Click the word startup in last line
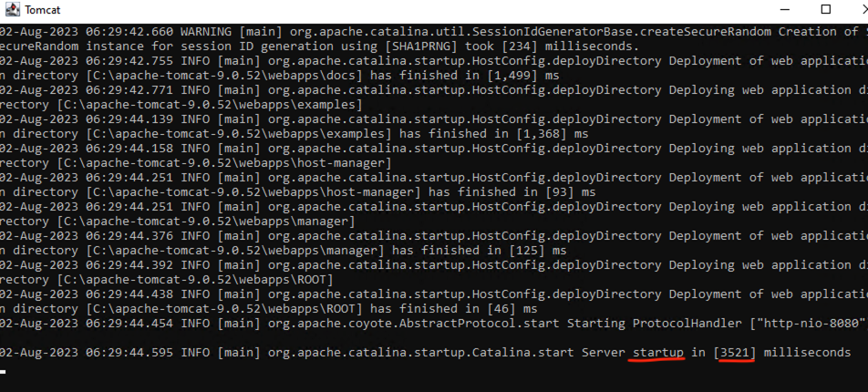The height and width of the screenshot is (392, 868). click(x=658, y=353)
